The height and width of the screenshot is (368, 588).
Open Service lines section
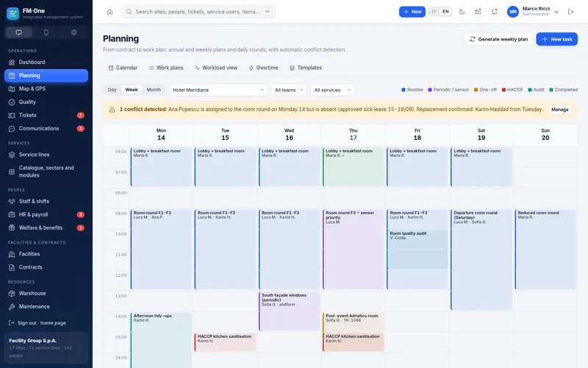pos(46,155)
